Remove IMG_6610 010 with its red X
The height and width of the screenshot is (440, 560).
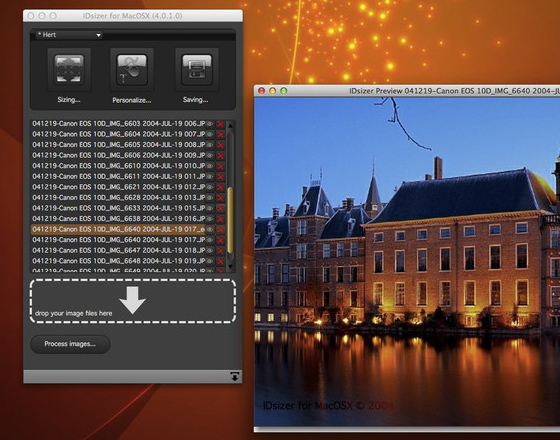[220, 166]
